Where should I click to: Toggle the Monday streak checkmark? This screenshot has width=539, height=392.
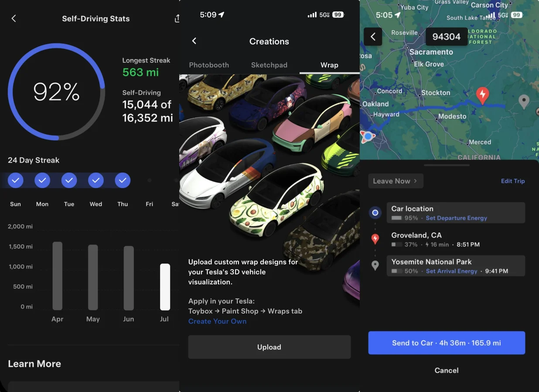point(42,180)
